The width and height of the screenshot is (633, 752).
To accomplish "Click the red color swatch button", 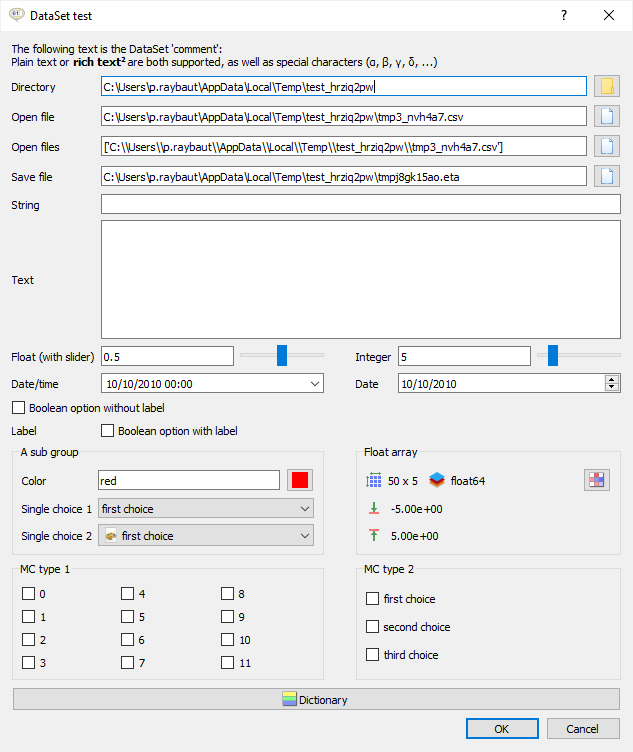I will pyautogui.click(x=300, y=480).
